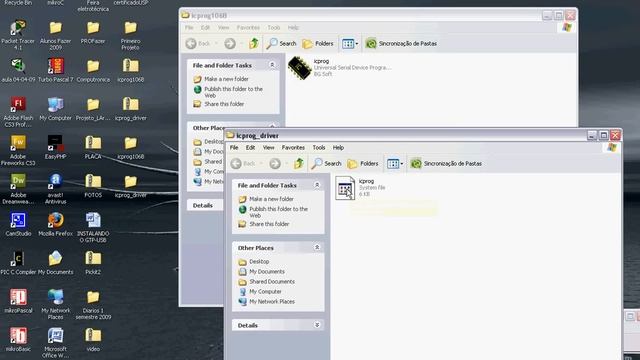This screenshot has height=360, width=640.
Task: Toggle Folders pane in icprog106B window
Action: pyautogui.click(x=318, y=43)
